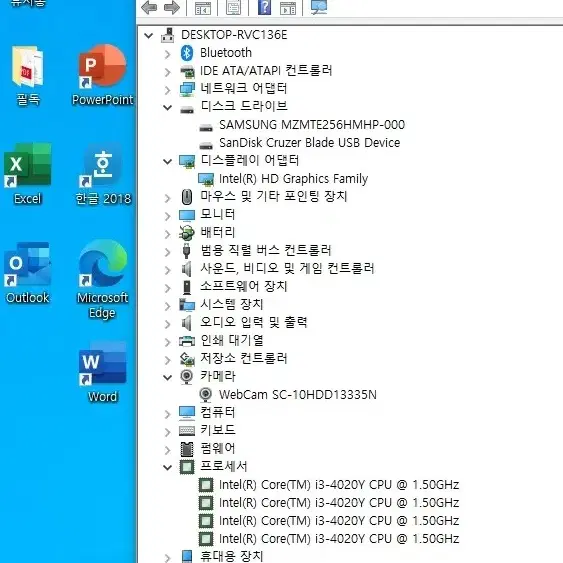Expand the 모니터 category
563x563 pixels.
click(167, 216)
